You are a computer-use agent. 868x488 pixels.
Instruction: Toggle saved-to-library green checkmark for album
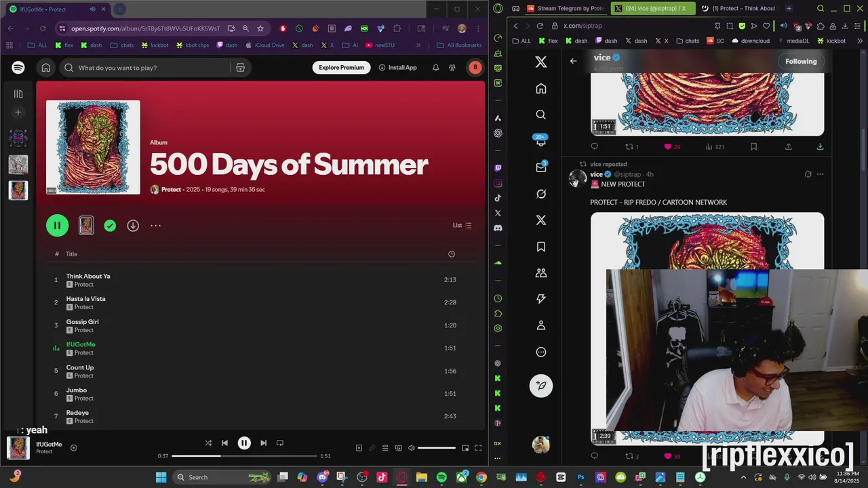(110, 226)
